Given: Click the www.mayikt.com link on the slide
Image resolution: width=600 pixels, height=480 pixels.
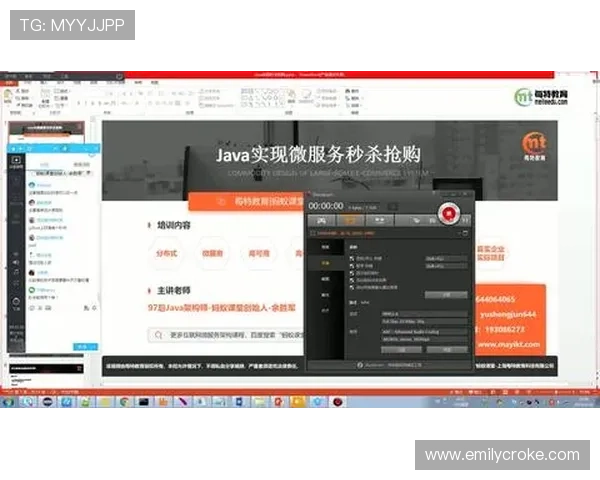Looking at the screenshot, I should (x=509, y=344).
